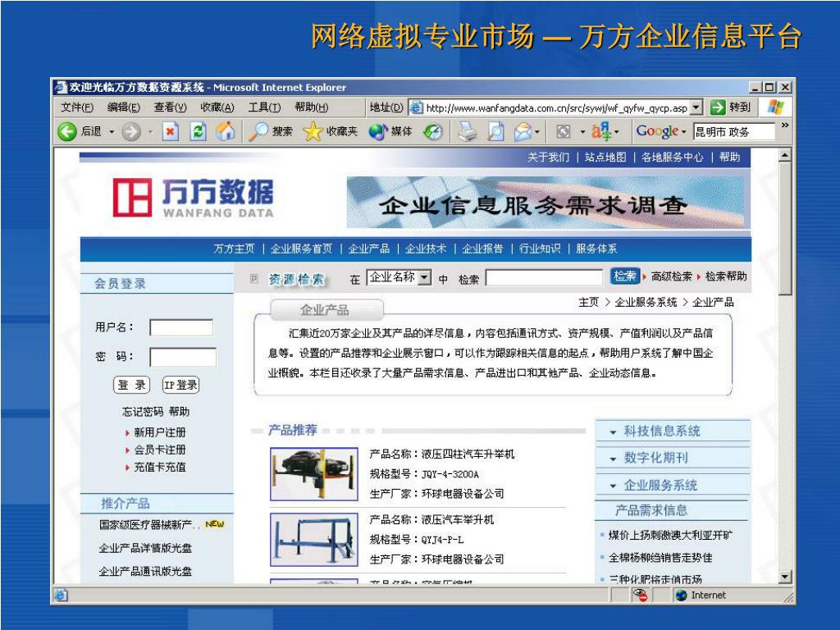This screenshot has width=840, height=630.
Task: Open the Forward button history dropdown arrow
Action: click(x=151, y=131)
